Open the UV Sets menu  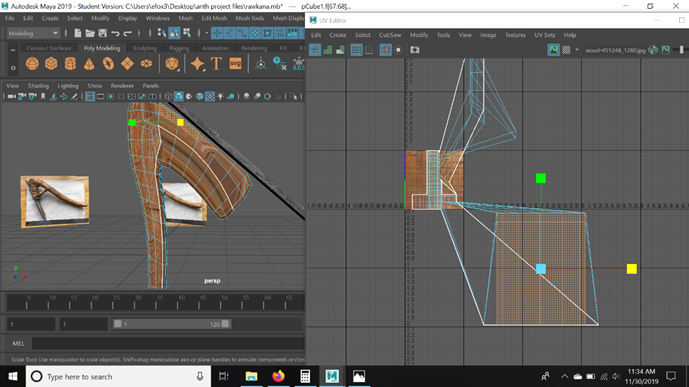click(544, 35)
